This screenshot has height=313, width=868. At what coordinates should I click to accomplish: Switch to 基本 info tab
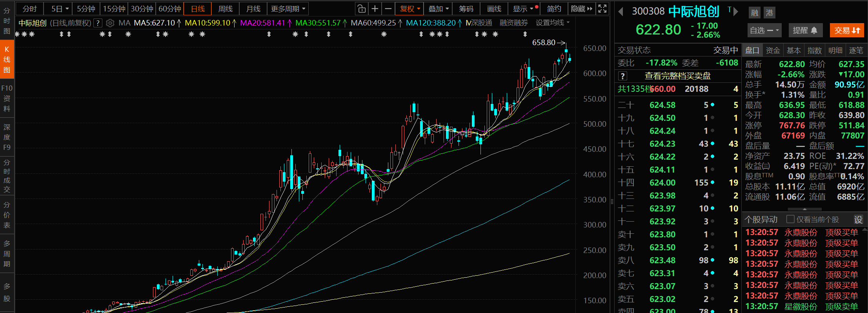(793, 50)
